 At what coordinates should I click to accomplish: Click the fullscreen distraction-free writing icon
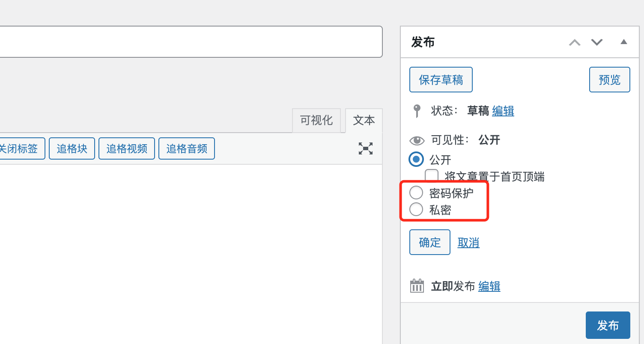(x=365, y=148)
